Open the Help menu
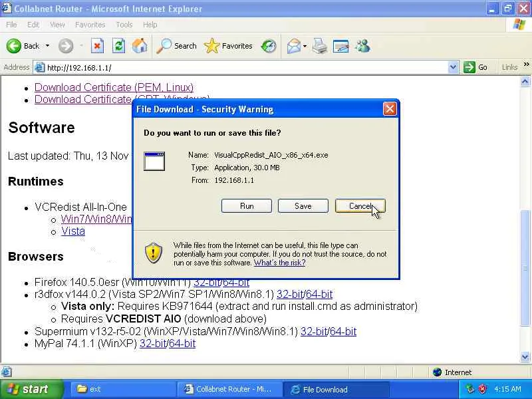 tap(150, 25)
